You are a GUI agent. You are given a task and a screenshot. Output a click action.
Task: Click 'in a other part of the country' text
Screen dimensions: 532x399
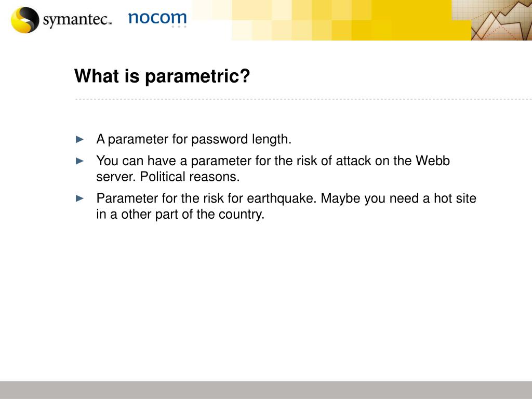(x=180, y=215)
